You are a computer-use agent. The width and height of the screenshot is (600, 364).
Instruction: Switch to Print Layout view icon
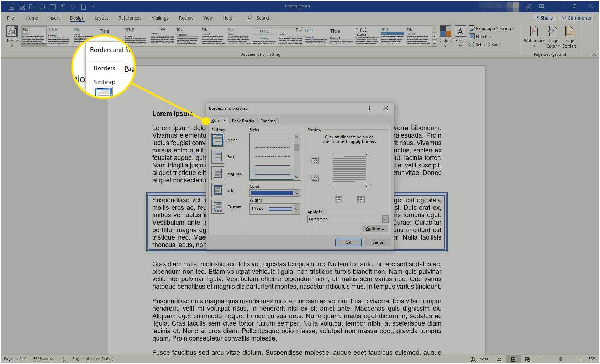(513, 359)
